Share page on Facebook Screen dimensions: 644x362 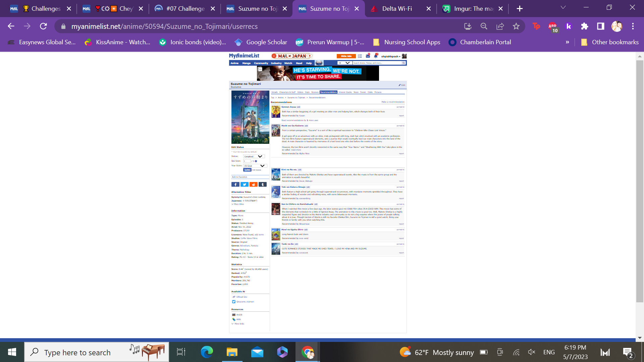tap(235, 184)
